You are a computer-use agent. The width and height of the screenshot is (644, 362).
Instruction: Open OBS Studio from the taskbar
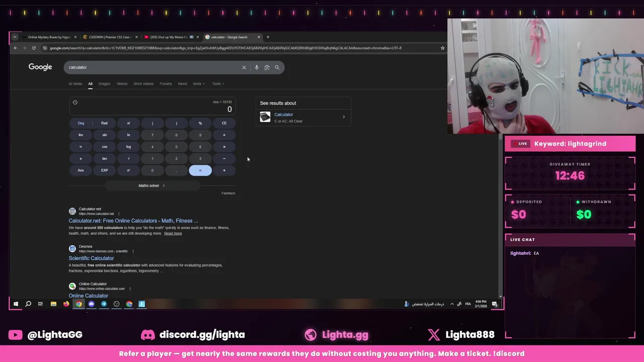coord(116,304)
